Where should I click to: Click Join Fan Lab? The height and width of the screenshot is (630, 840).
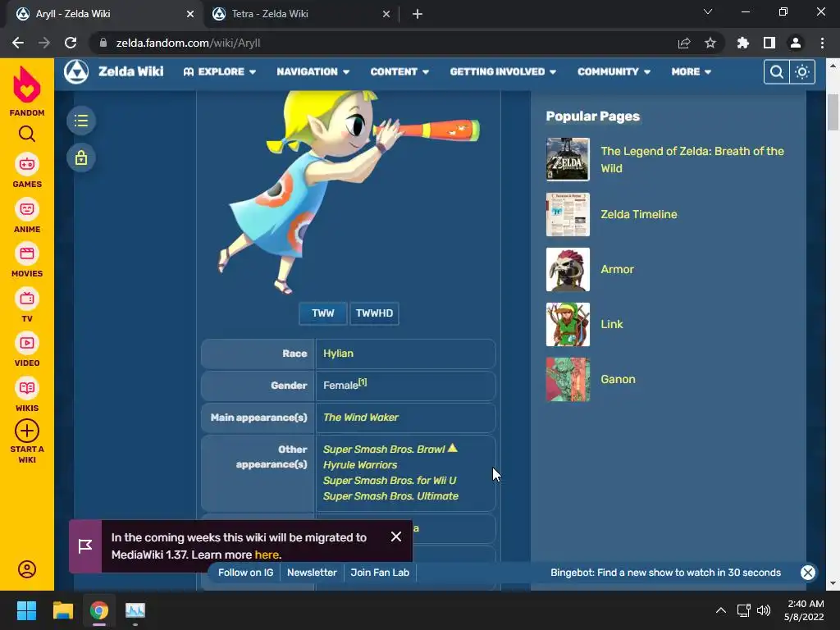[x=380, y=573]
